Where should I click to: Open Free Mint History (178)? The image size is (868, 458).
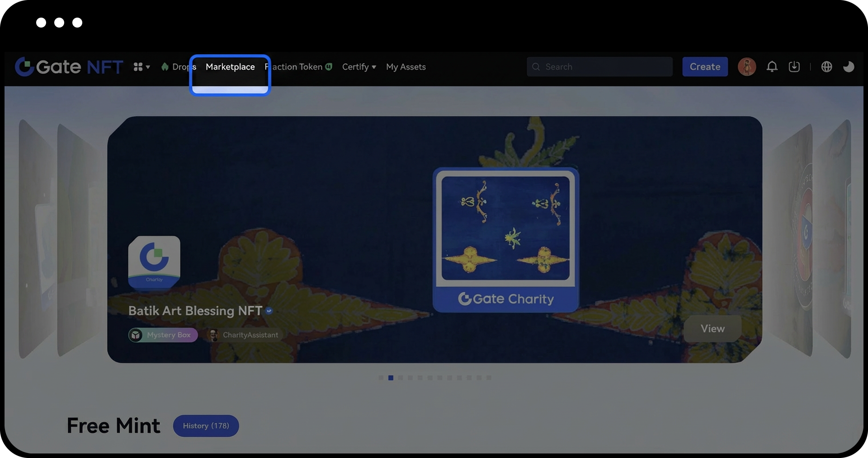206,426
